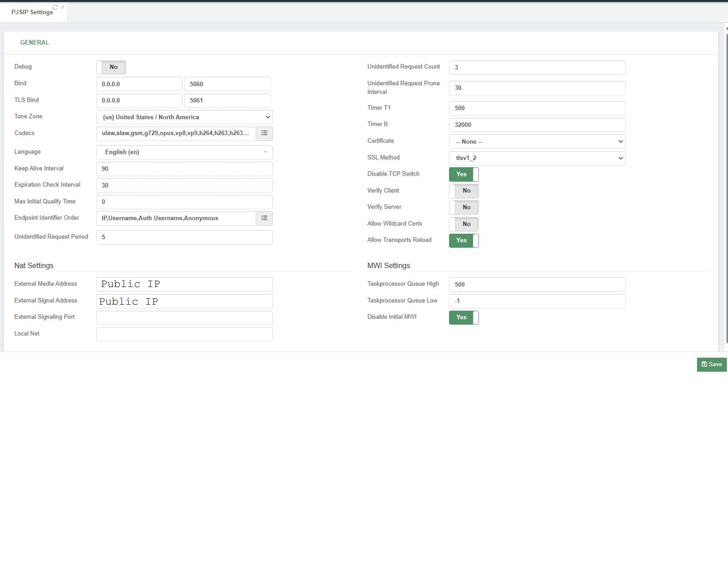The height and width of the screenshot is (563, 728).
Task: Click the Bind port 5060 field
Action: tap(227, 84)
